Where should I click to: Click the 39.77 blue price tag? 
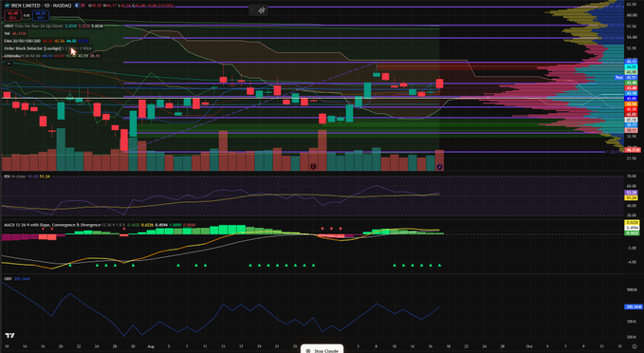(631, 125)
